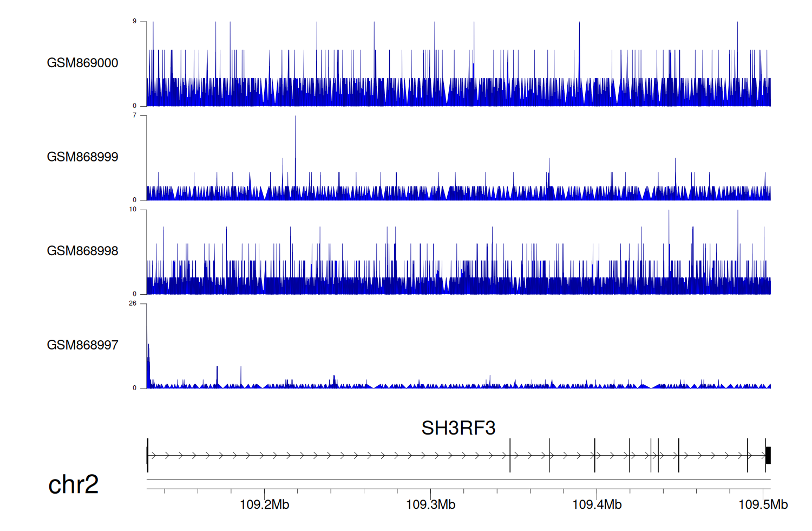Screen dimensions: 812x531
Task: Select the thick final exon of SH3RF3
Action: pyautogui.click(x=768, y=455)
